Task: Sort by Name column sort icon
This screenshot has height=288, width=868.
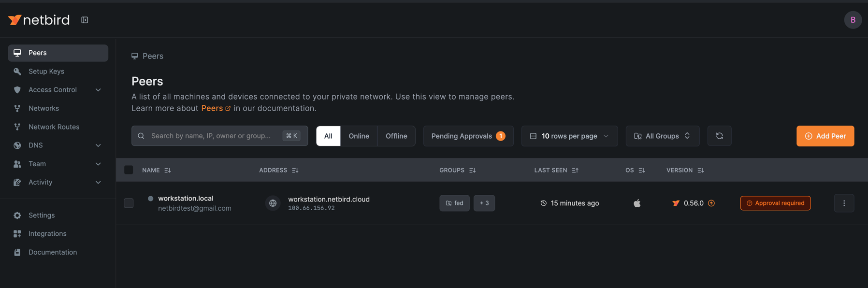Action: (x=168, y=171)
